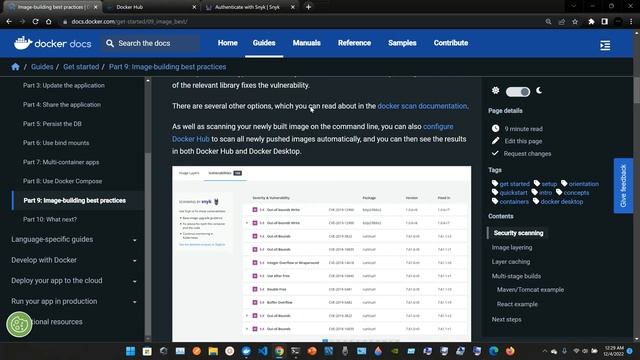Click the share icon in address bar
The width and height of the screenshot is (640, 360).
click(x=562, y=22)
